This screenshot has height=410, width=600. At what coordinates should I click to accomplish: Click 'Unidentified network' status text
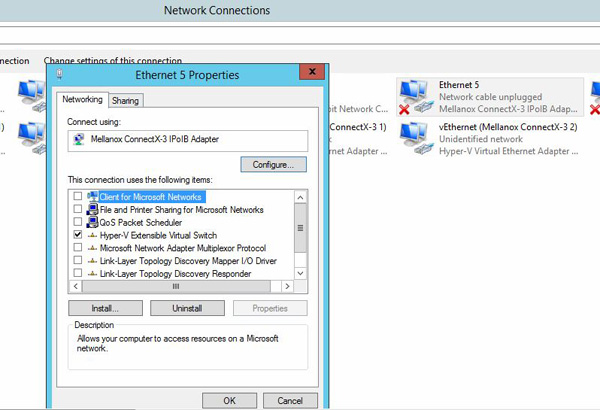click(481, 139)
